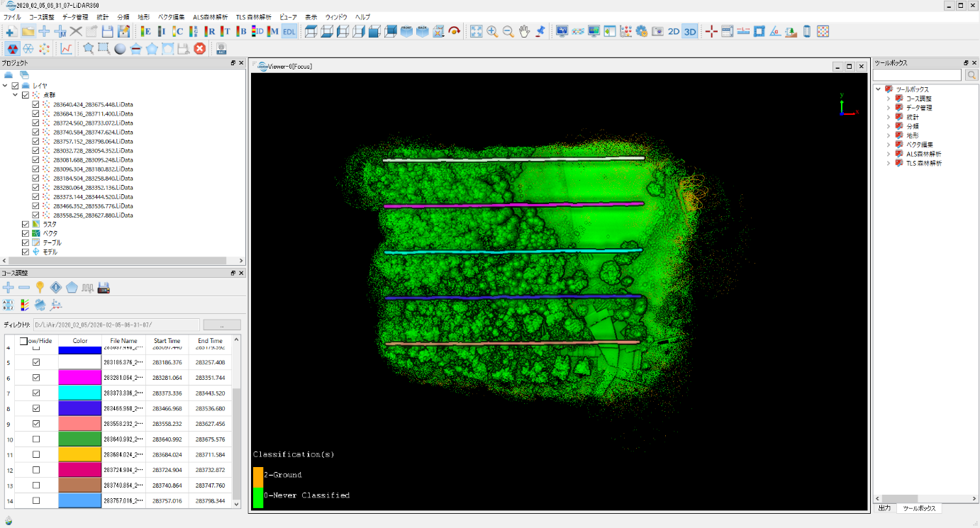Check row 12 show/hide checkbox
Screen dimensions: 980x528
click(x=36, y=470)
